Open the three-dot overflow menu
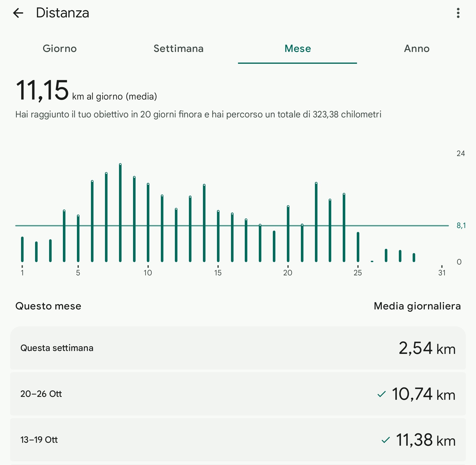476x465 pixels. 458,13
